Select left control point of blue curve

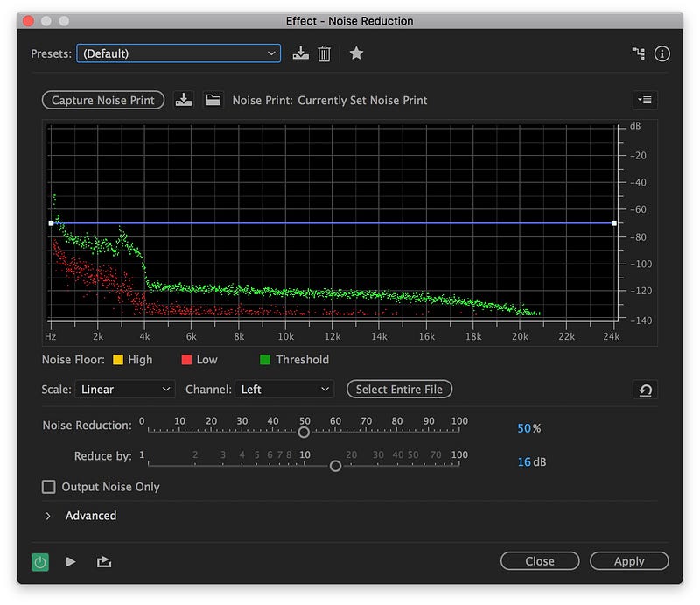point(51,223)
